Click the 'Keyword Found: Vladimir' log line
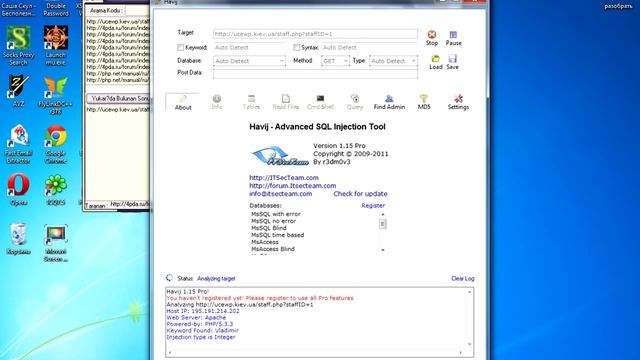This screenshot has width=640, height=360. point(202,331)
